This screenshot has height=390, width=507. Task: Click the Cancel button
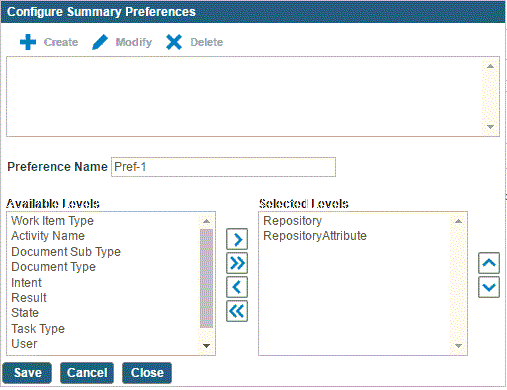point(87,373)
